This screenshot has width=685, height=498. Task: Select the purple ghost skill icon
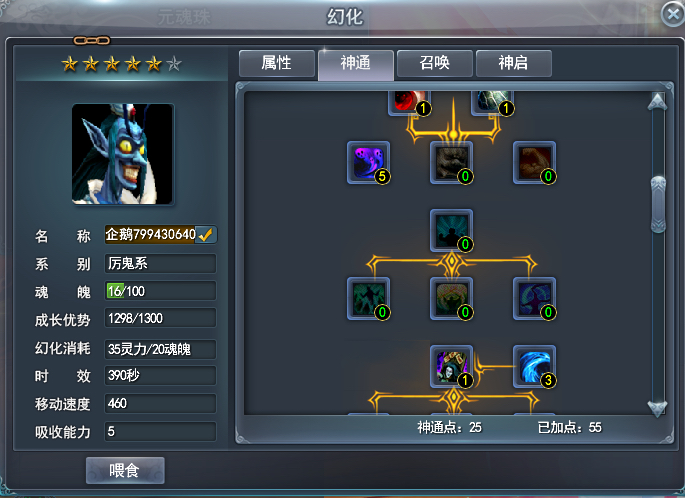click(x=368, y=163)
